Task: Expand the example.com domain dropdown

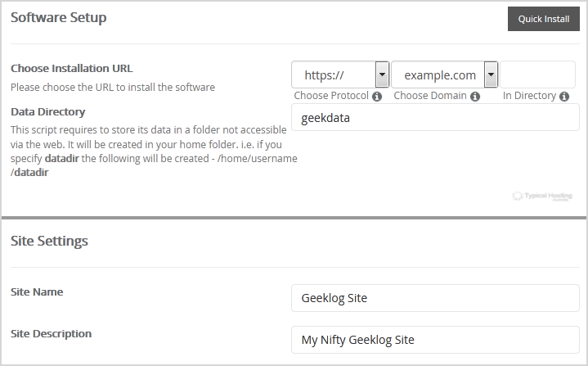Action: tap(445, 75)
